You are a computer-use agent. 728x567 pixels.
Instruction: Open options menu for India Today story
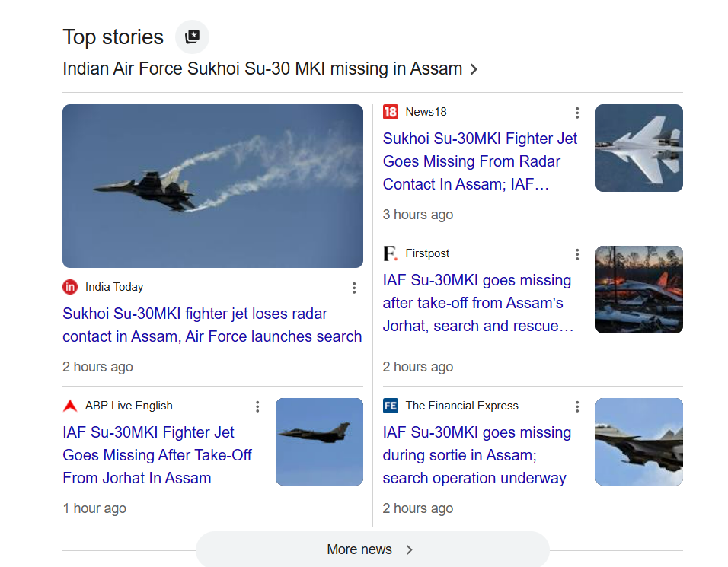point(354,288)
